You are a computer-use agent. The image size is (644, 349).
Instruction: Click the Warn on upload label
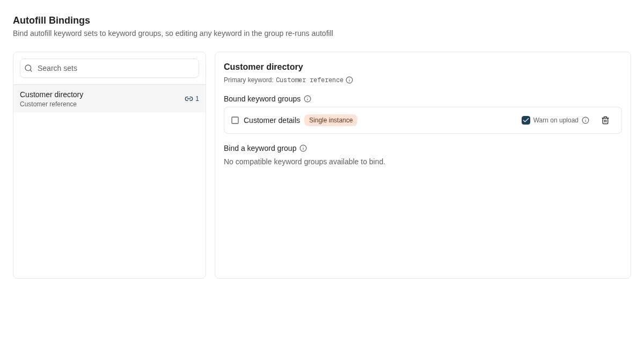point(556,120)
